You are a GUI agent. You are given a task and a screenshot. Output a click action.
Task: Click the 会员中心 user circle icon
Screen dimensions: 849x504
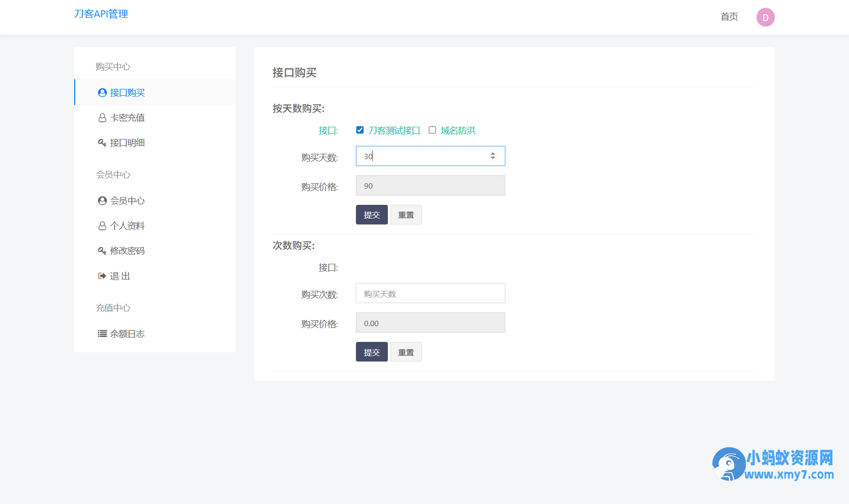[x=102, y=201]
